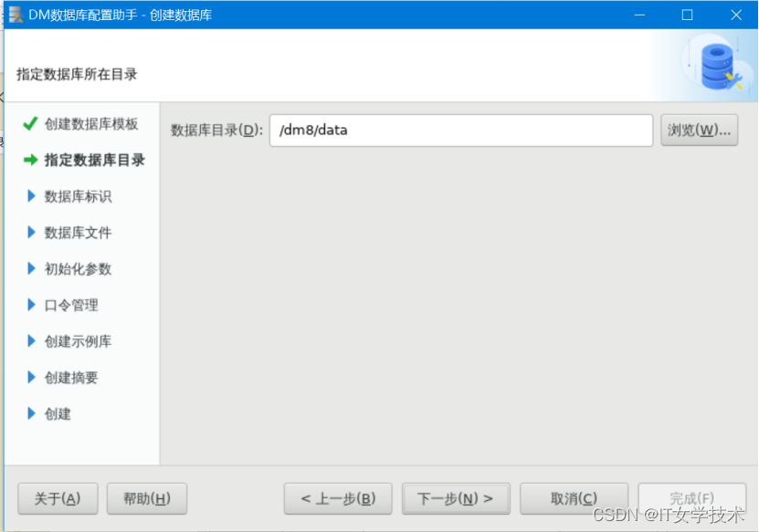759x532 pixels.
Task: Click the 下一步(N) button
Action: (x=456, y=498)
